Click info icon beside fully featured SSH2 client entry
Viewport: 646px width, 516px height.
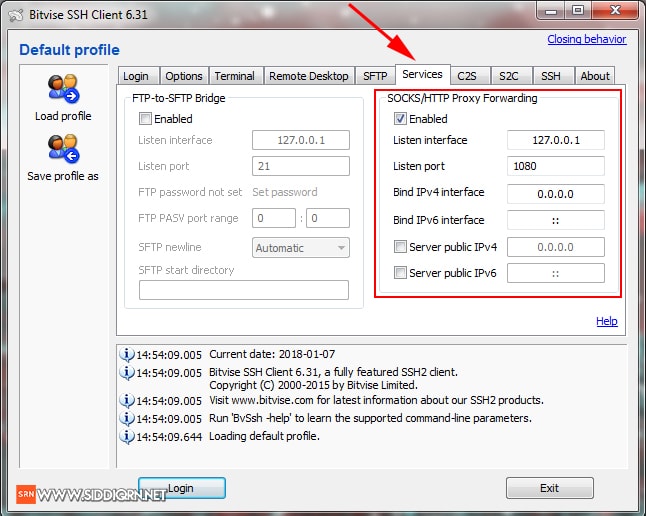[x=126, y=373]
